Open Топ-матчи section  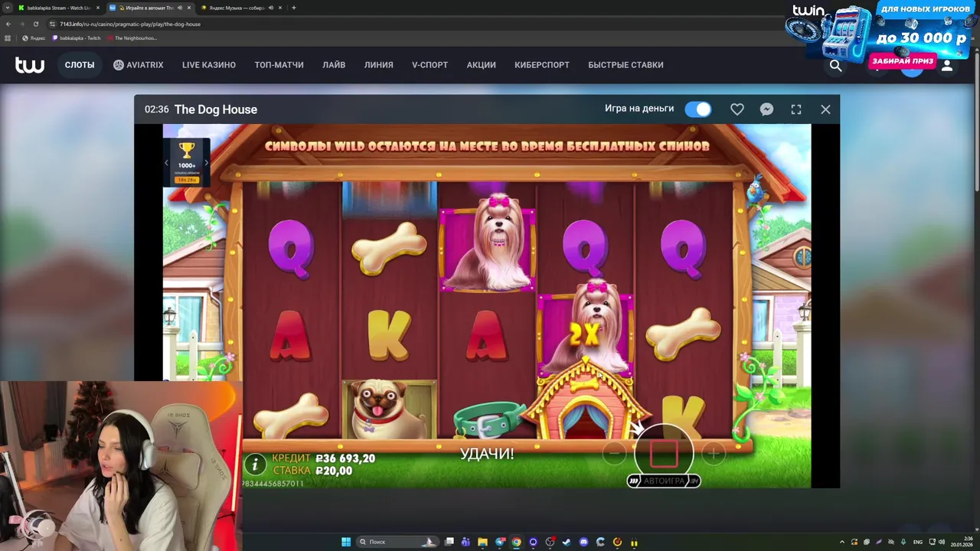[x=279, y=65]
